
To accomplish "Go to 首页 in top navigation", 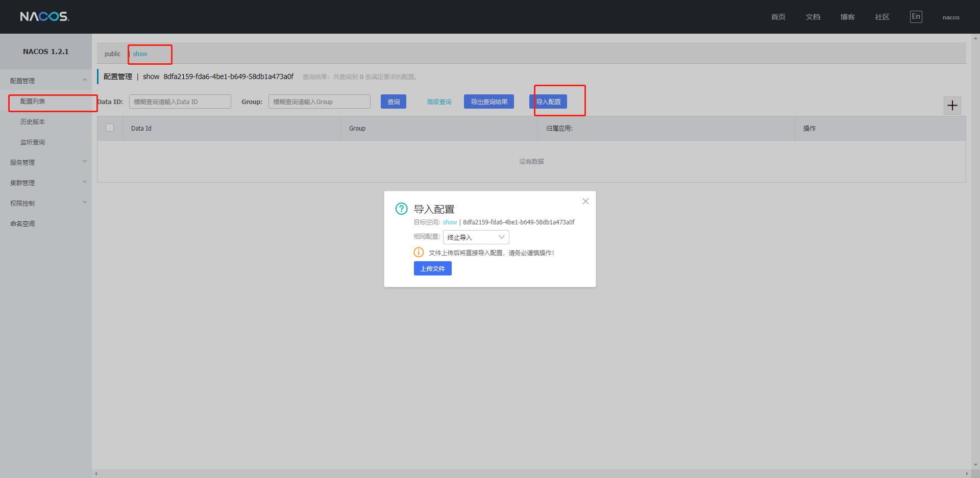I will (778, 17).
